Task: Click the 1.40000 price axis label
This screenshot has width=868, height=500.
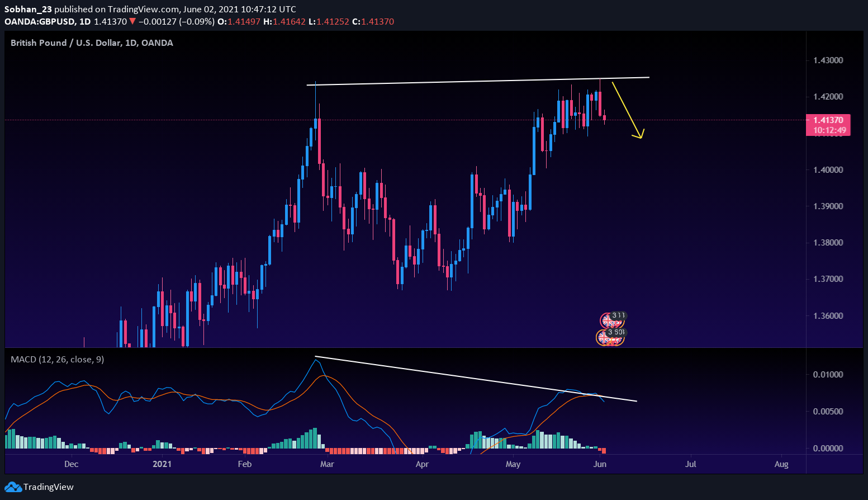Action: pyautogui.click(x=828, y=170)
